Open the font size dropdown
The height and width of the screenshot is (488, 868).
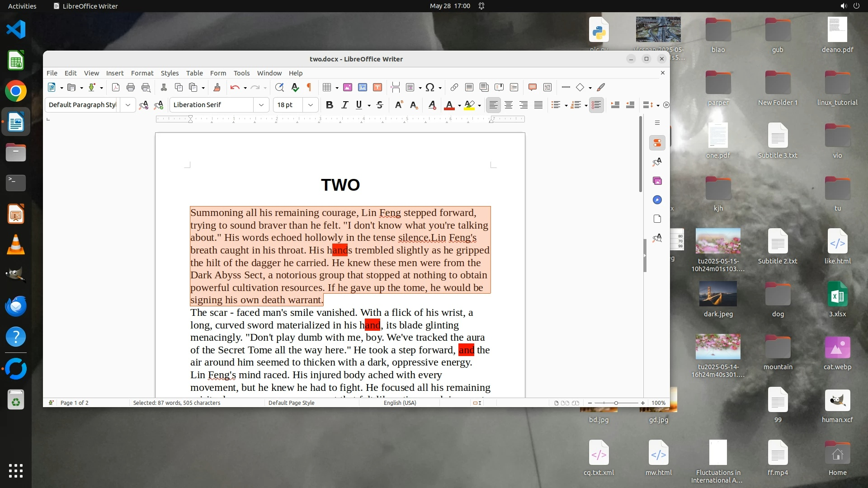[x=310, y=105]
